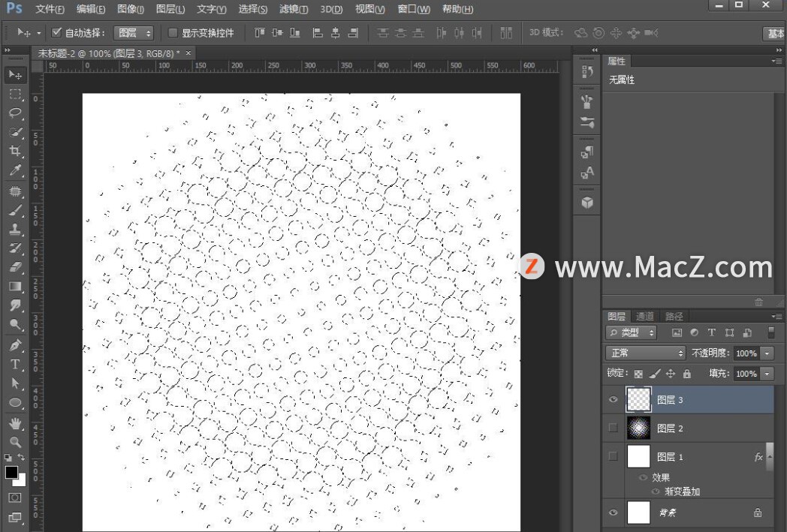The image size is (787, 532).
Task: Select the Brush tool
Action: [x=15, y=210]
